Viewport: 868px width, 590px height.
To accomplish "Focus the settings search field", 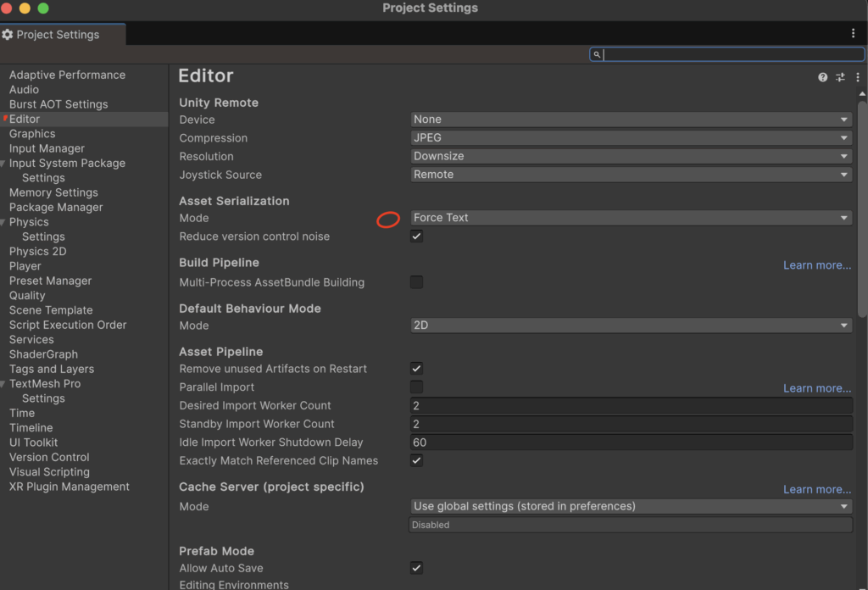I will tap(726, 54).
